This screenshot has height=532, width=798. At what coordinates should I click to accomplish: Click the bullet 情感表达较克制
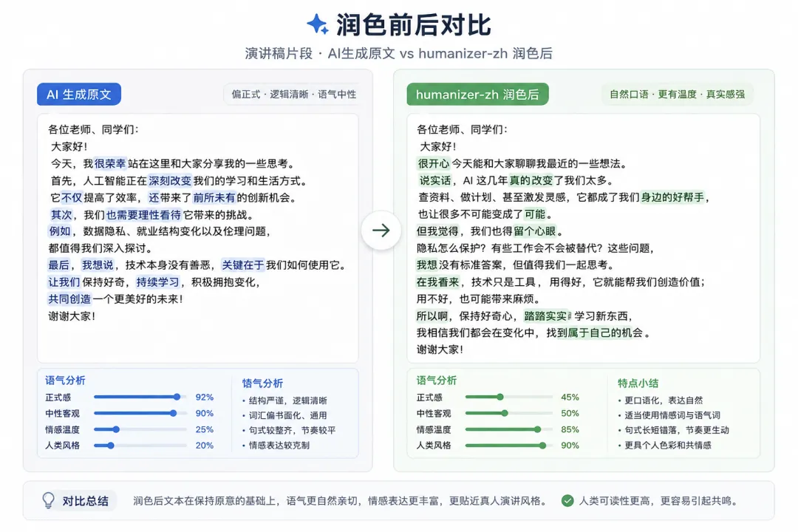[x=276, y=445]
